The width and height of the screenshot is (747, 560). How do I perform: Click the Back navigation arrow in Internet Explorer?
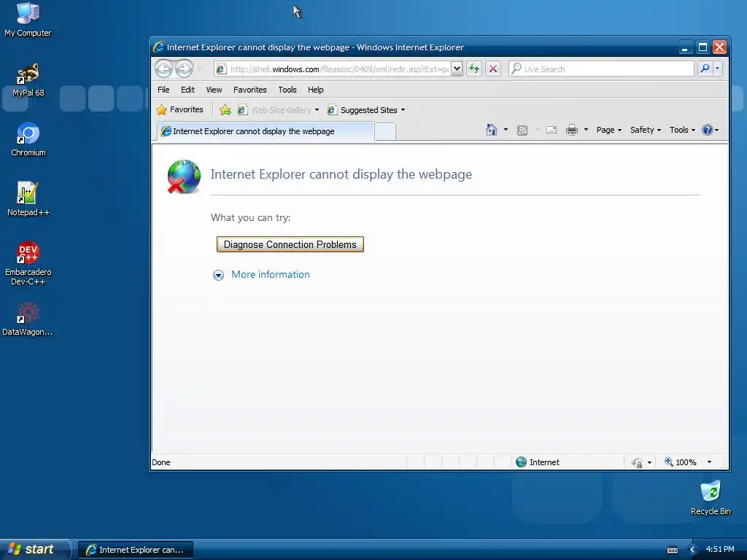coord(163,69)
